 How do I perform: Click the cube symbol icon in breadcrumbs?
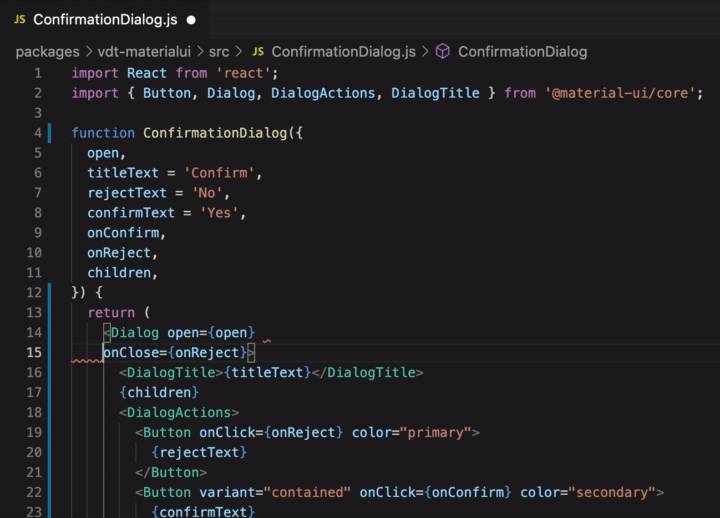(442, 51)
